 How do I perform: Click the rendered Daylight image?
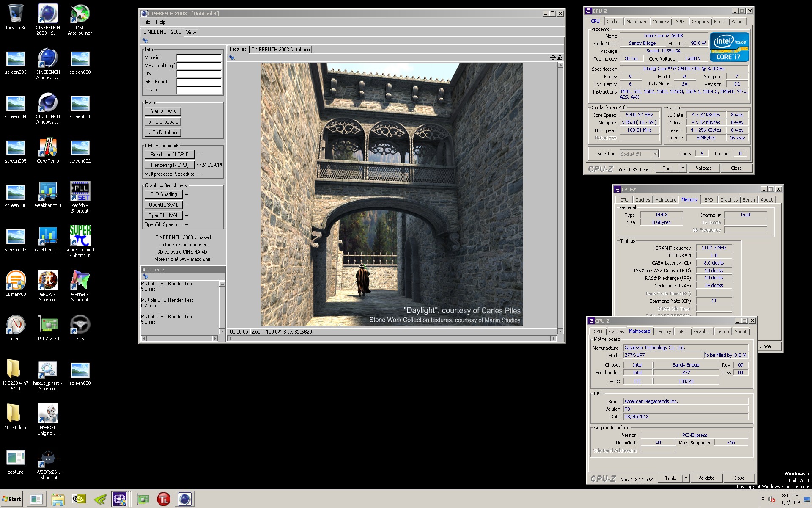391,195
